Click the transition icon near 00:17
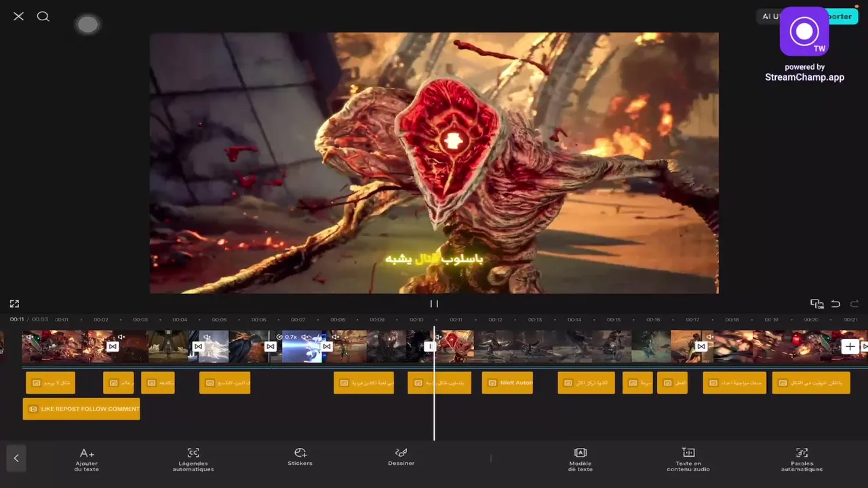The height and width of the screenshot is (488, 868). click(701, 346)
